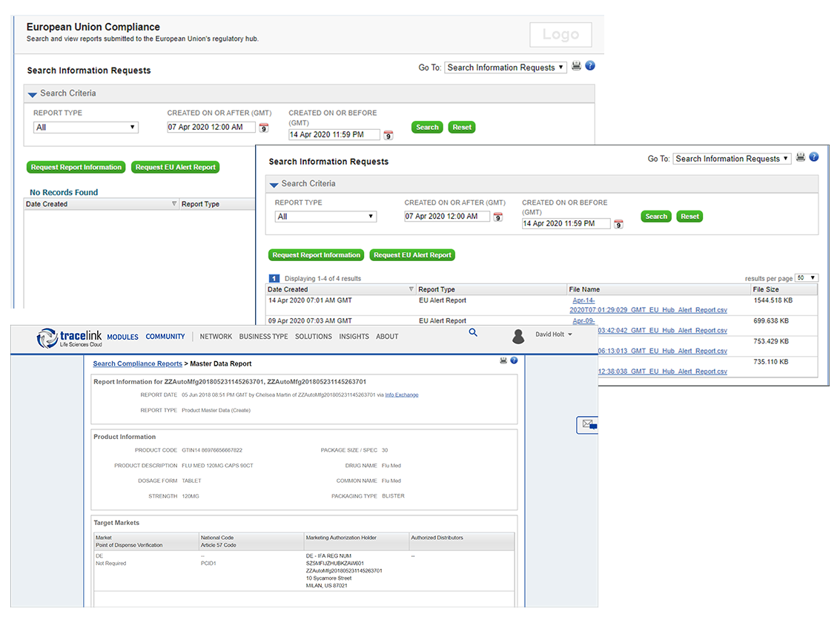Open the David Holt user menu
This screenshot has height=617, width=840.
554,335
